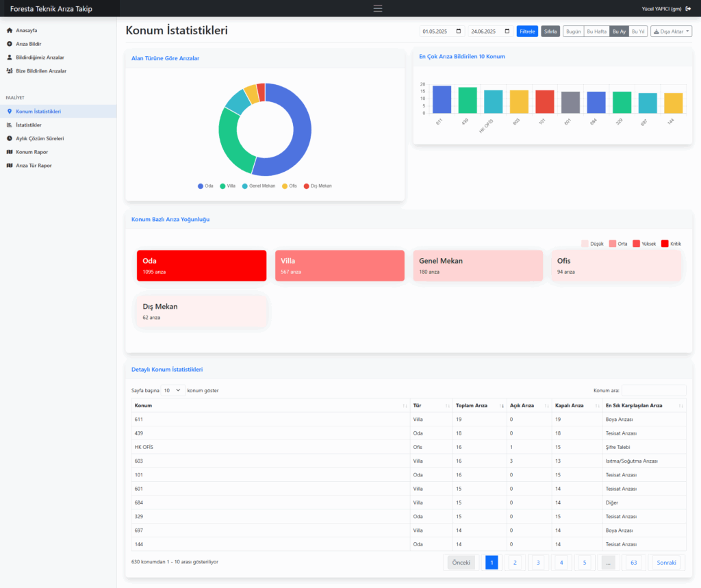Viewport: 701px width, 588px height.
Task: Sort by En Sık Karşılaşılan Arıza arrows
Action: coord(680,405)
